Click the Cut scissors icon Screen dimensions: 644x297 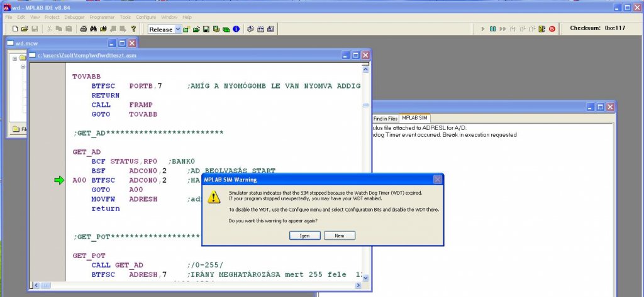[x=49, y=29]
